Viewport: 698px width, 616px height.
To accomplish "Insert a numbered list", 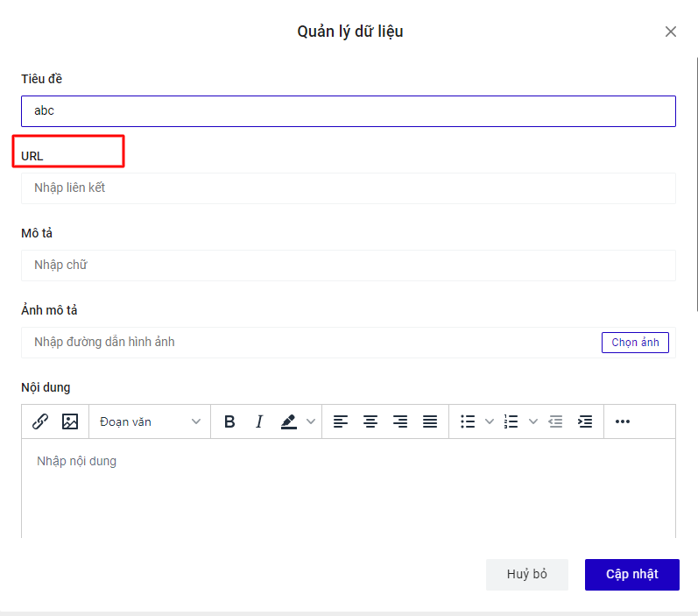I will tap(512, 421).
